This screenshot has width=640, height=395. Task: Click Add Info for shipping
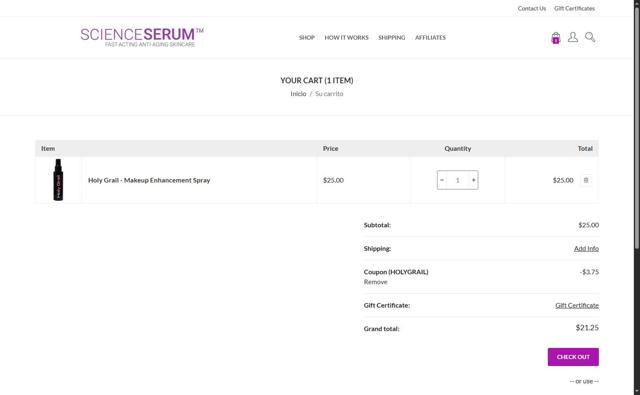click(x=586, y=249)
